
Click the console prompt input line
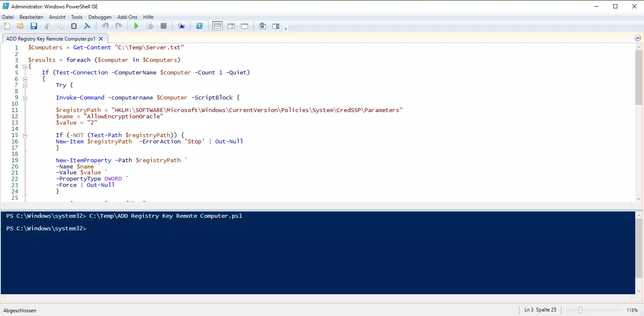point(167,229)
